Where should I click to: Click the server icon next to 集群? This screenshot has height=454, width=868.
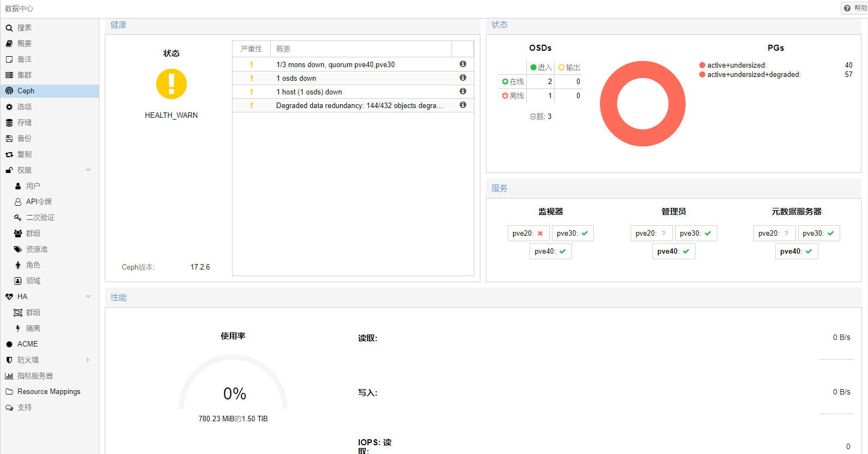coord(9,75)
